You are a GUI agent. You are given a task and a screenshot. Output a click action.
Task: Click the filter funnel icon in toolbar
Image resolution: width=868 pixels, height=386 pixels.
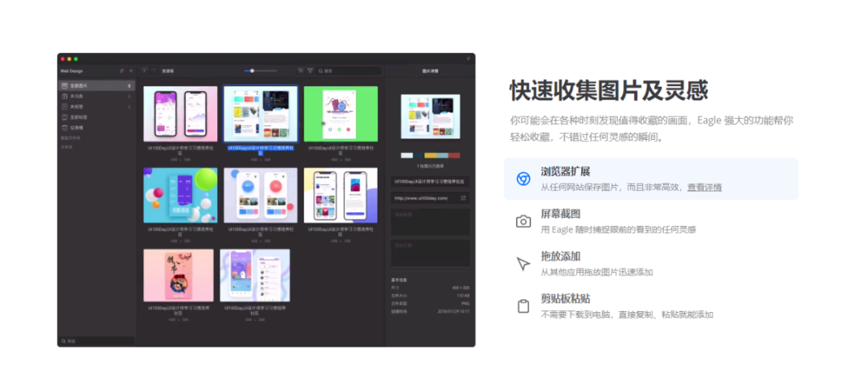point(310,70)
